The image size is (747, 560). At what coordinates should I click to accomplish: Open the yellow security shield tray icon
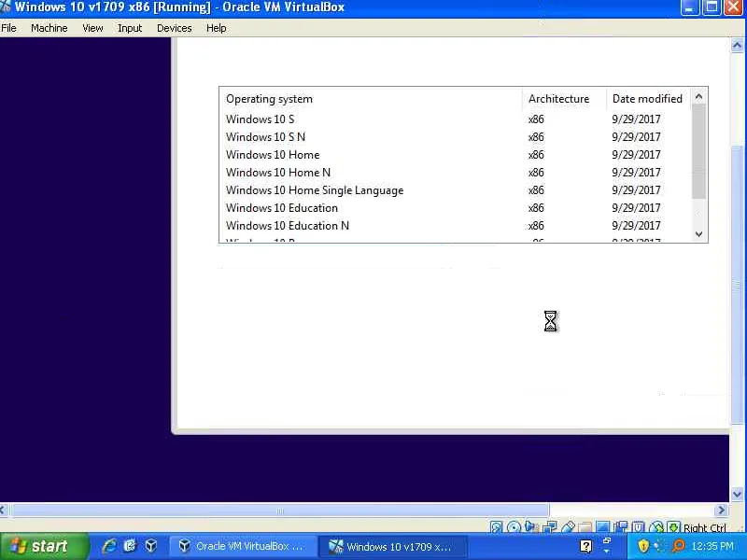[x=643, y=546]
